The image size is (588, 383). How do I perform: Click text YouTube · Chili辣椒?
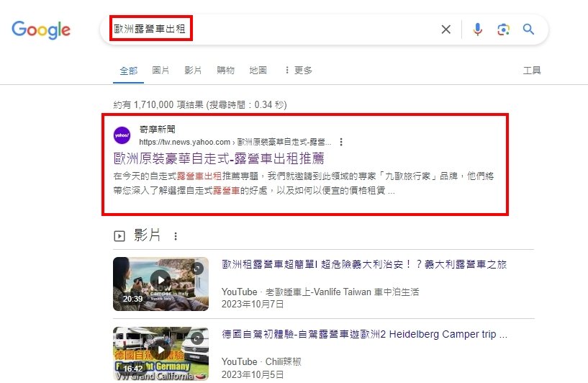tap(261, 361)
